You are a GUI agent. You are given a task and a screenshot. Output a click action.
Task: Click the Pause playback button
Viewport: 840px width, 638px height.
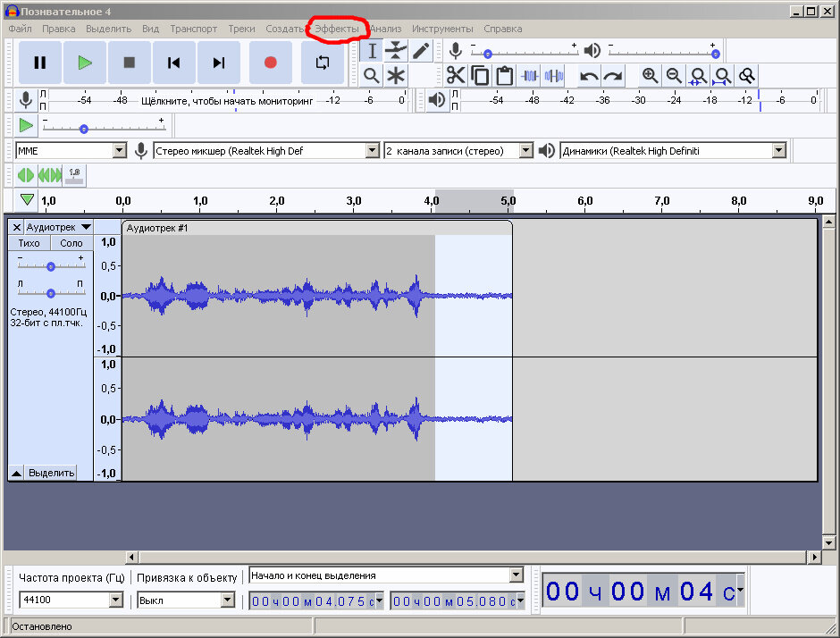tap(40, 63)
